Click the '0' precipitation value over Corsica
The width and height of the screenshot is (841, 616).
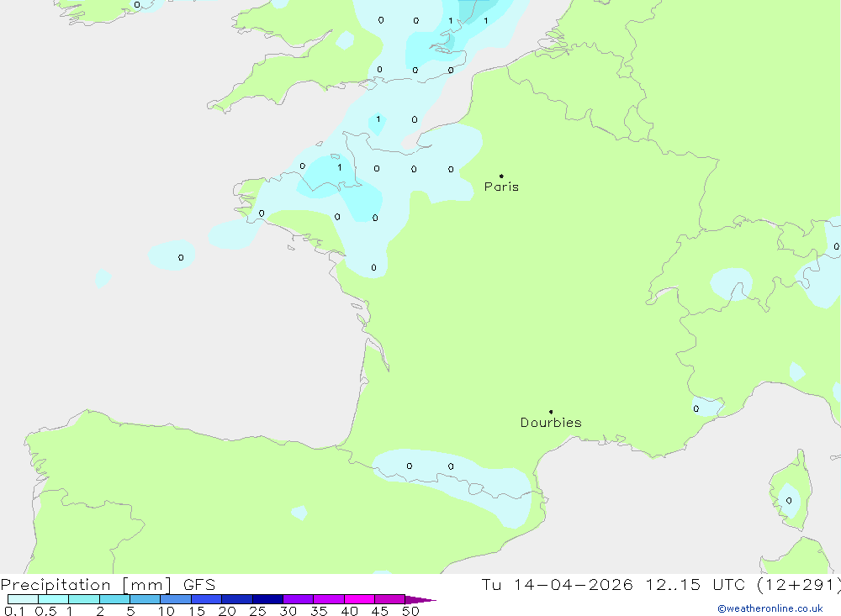[789, 501]
